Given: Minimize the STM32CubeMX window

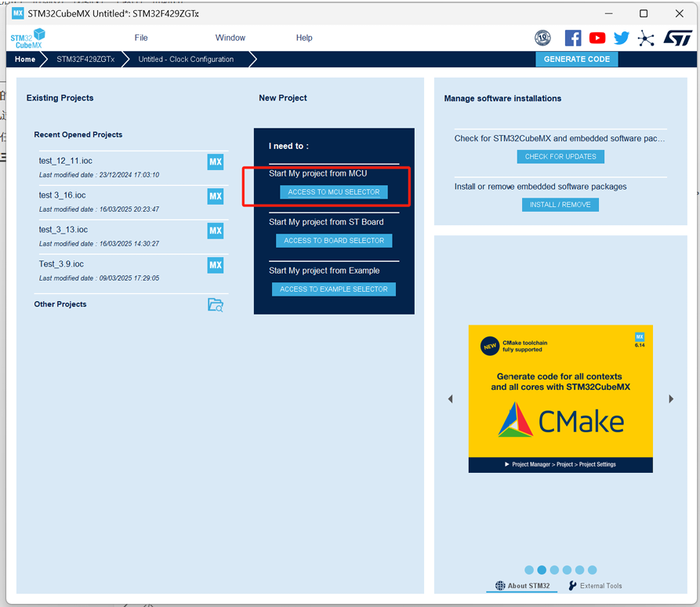Looking at the screenshot, I should (608, 13).
